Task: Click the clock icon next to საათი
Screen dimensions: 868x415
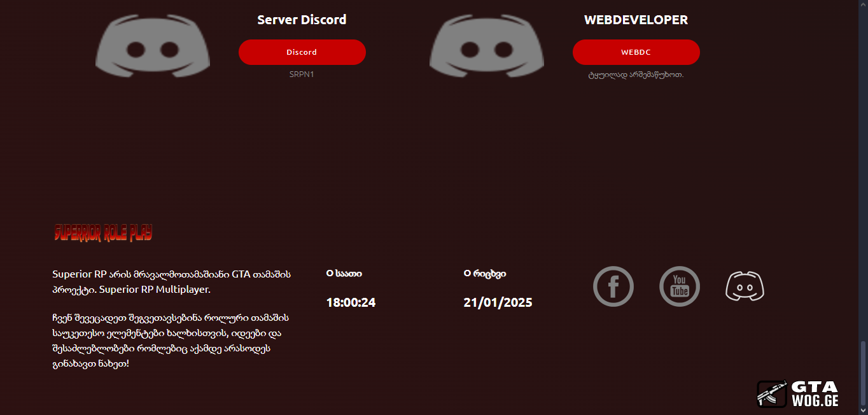Action: [x=330, y=274]
